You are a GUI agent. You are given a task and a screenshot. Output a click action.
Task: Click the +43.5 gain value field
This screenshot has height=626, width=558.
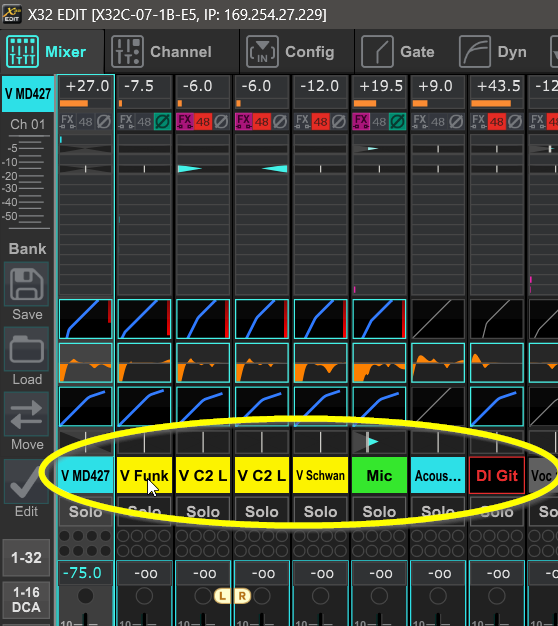(x=497, y=86)
